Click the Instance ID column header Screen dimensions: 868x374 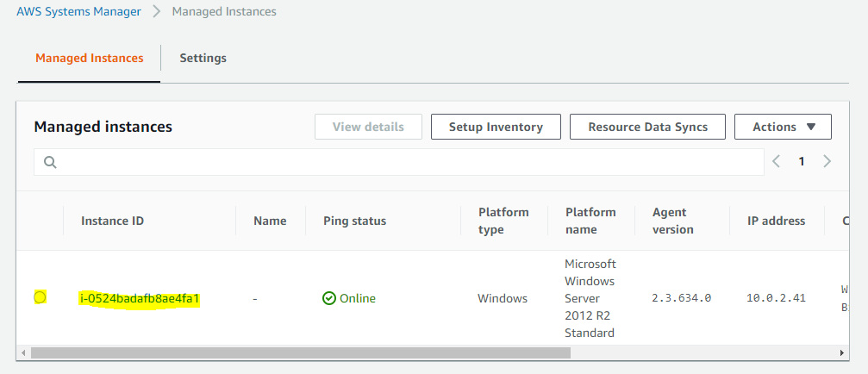(x=112, y=221)
